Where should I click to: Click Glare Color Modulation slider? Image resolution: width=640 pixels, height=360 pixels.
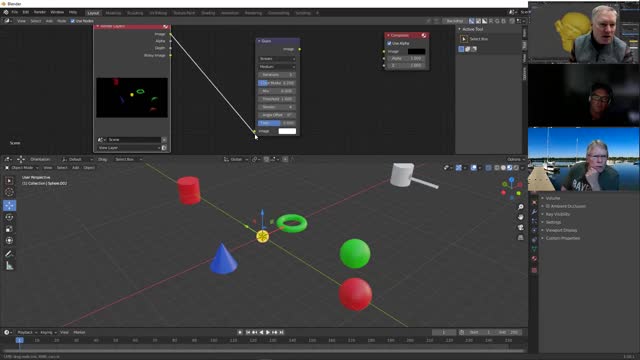(x=277, y=83)
